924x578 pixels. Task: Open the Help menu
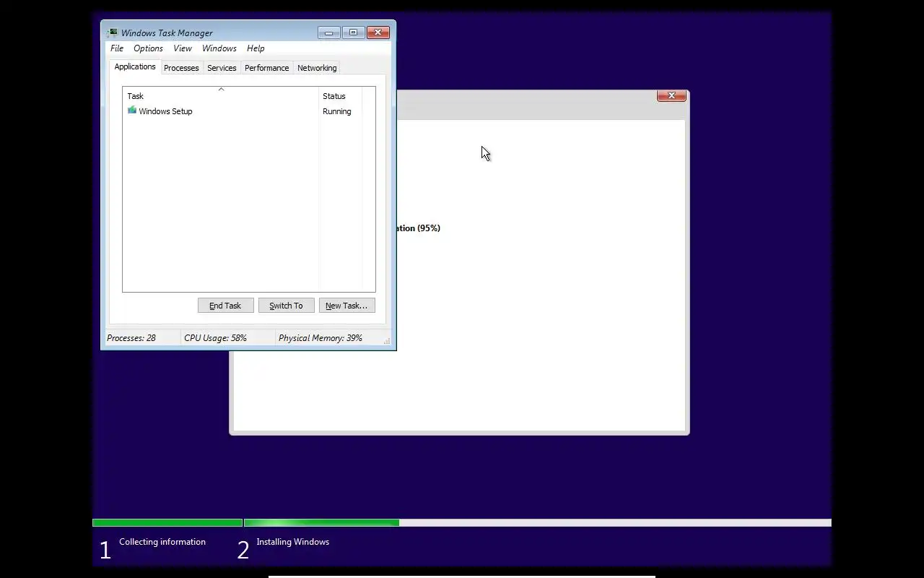click(x=256, y=48)
